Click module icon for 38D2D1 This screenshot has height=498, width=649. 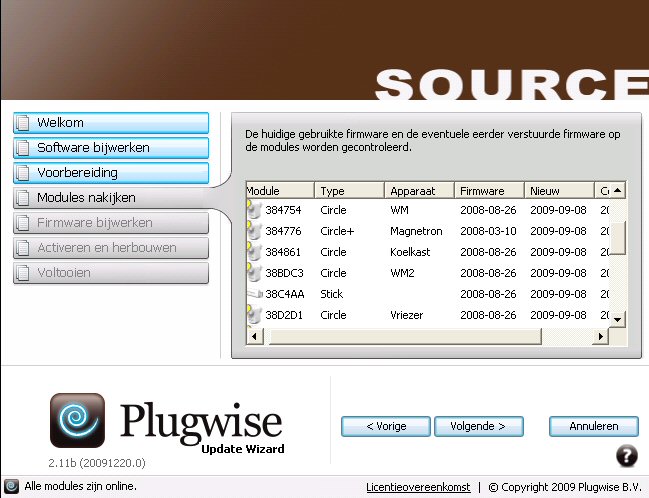click(254, 314)
